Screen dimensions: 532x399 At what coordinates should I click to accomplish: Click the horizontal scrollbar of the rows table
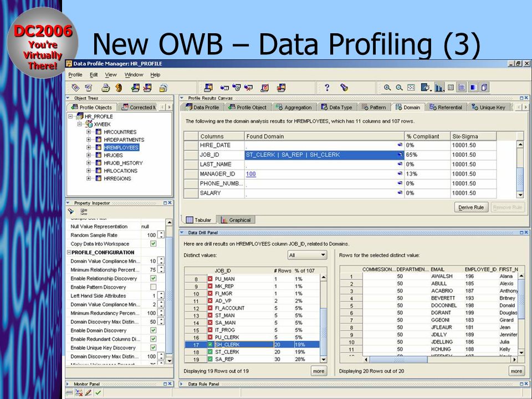coord(441,359)
